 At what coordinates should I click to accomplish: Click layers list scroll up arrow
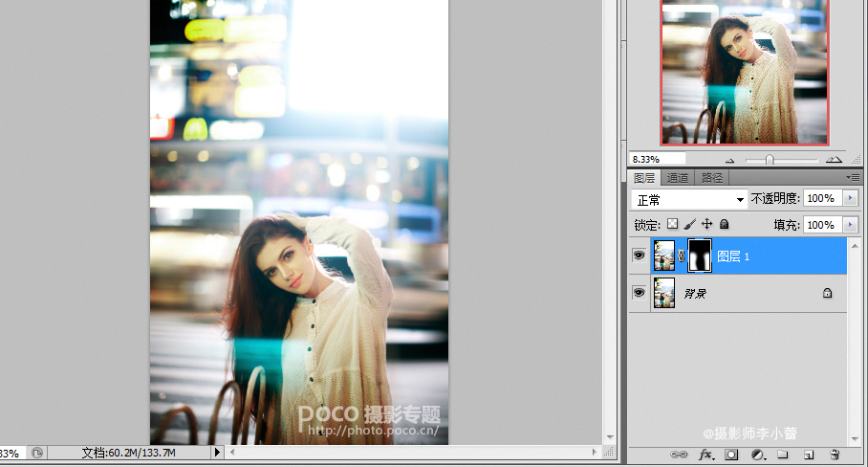855,245
